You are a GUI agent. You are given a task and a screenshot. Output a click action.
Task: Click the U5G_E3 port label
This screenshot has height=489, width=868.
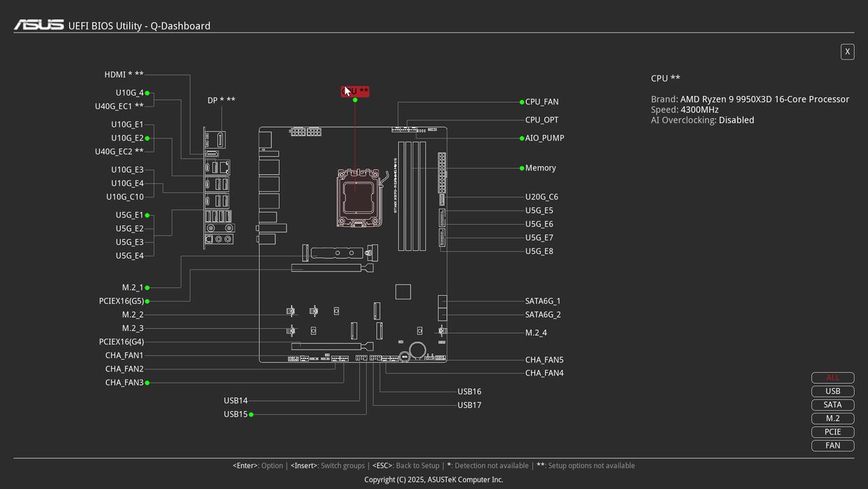[x=129, y=243]
